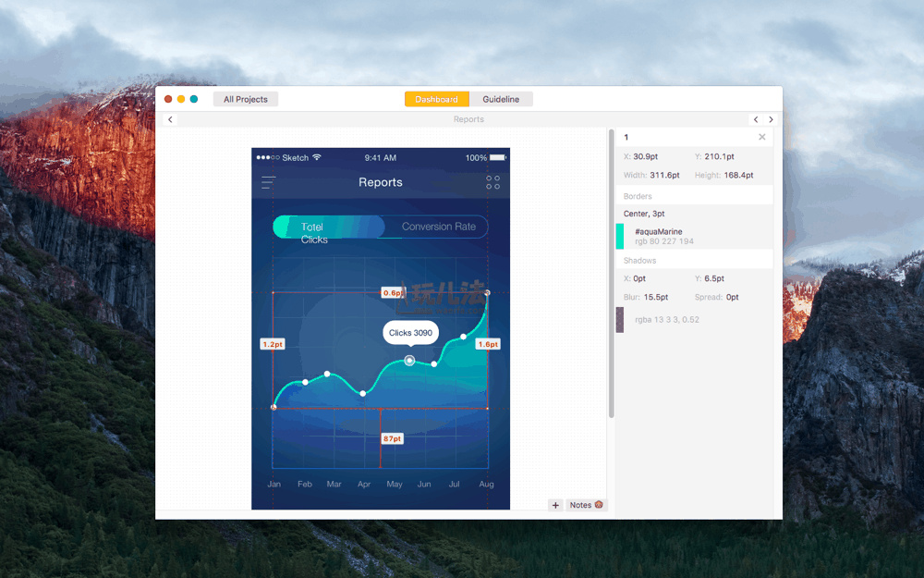Viewport: 924px width, 578px height.
Task: Click the Reports title in mockup
Action: (x=381, y=182)
